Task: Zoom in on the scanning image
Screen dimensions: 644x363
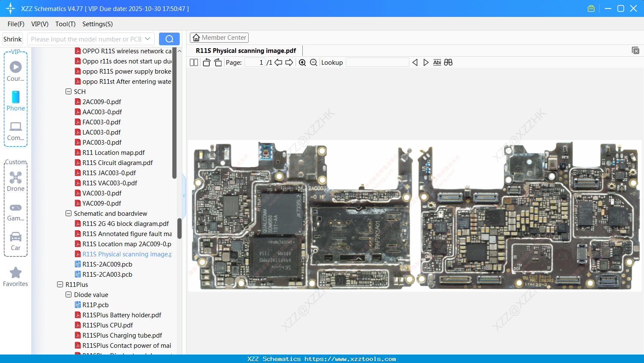Action: click(302, 63)
